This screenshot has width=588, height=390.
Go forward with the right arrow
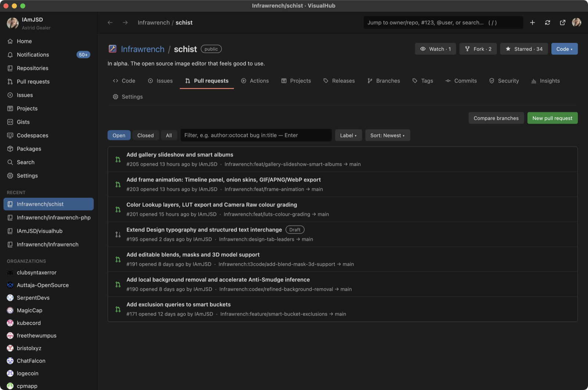point(125,22)
